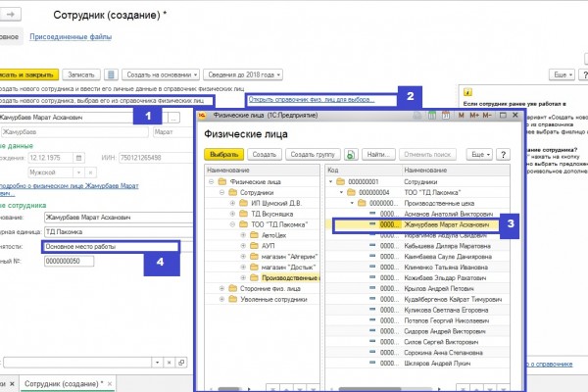Image resolution: width=588 pixels, height=392 pixels.
Task: Open the Еще menu in main form
Action: 562,74
